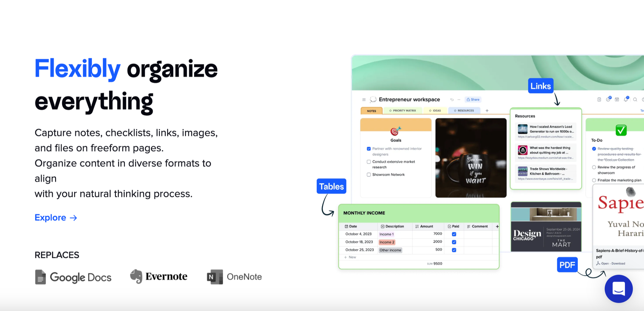Image resolution: width=644 pixels, height=311 pixels.
Task: Open the calendar icon in header
Action: coord(617,99)
